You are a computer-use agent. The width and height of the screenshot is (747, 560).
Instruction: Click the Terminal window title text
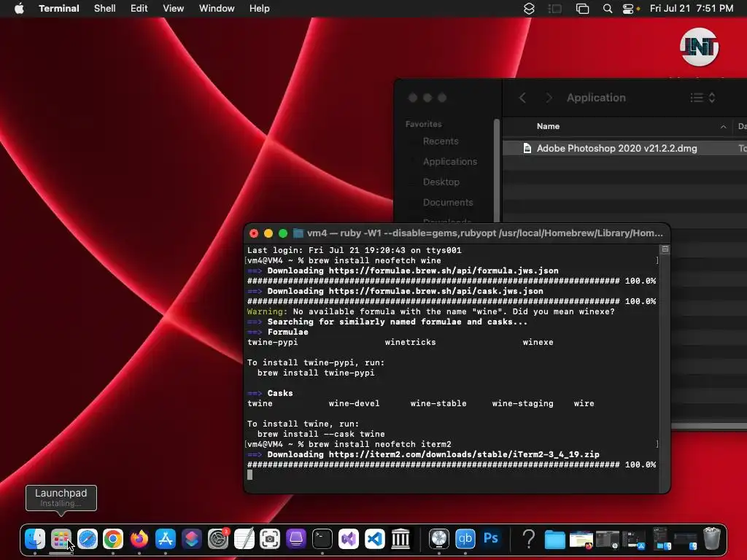[x=485, y=233]
